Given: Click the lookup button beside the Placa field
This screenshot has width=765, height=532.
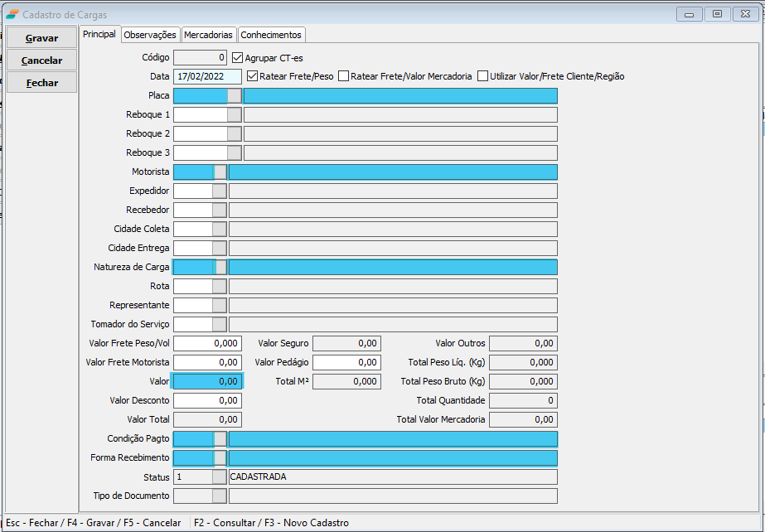Looking at the screenshot, I should point(235,96).
